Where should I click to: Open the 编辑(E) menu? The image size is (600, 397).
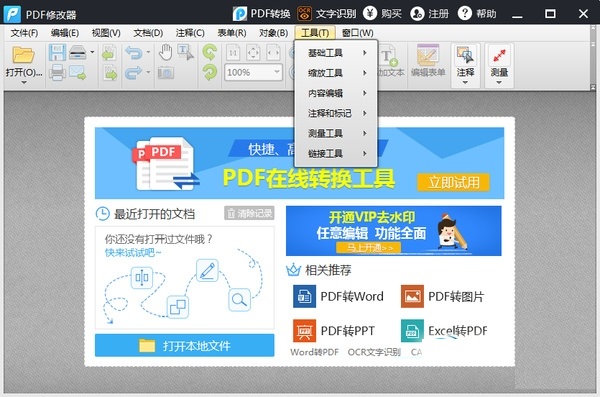tap(65, 33)
